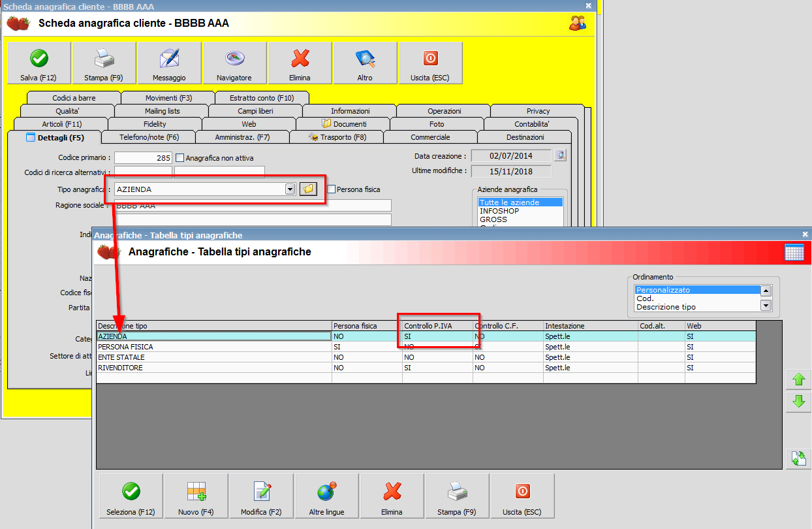The image size is (812, 529).
Task: Move row down with green down arrow
Action: point(798,402)
